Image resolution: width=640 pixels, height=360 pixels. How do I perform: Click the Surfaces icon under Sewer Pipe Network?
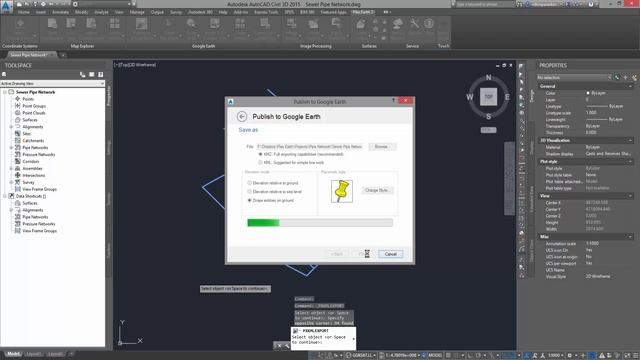(x=18, y=120)
